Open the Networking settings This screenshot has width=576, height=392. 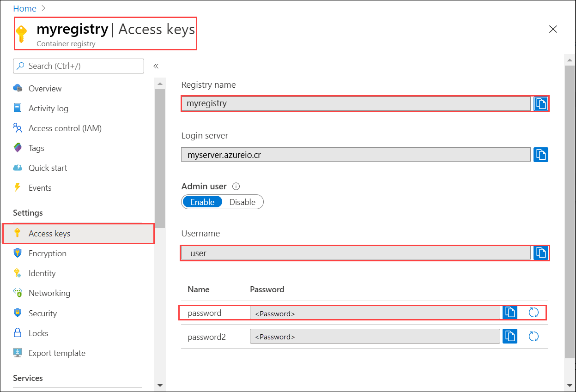49,293
